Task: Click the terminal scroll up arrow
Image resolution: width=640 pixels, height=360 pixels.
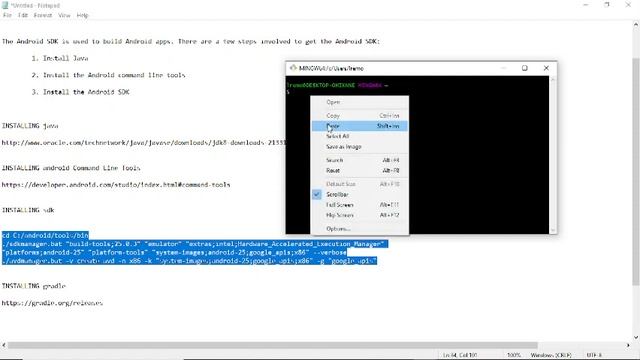Action: 553,80
